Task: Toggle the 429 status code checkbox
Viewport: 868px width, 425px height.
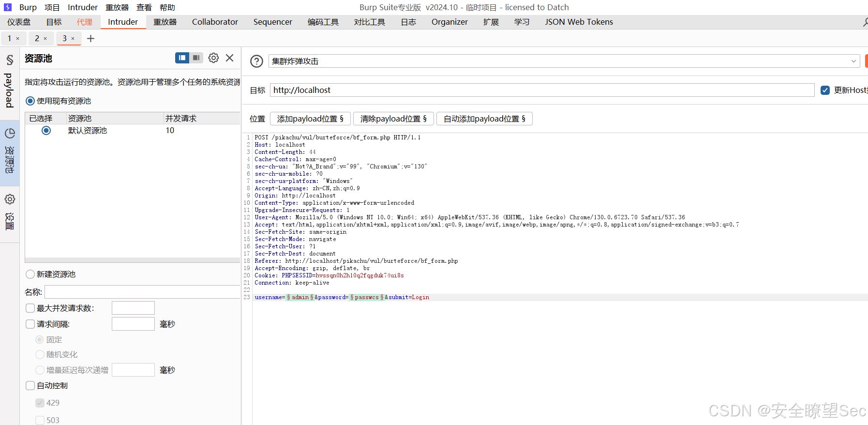Action: click(x=40, y=403)
